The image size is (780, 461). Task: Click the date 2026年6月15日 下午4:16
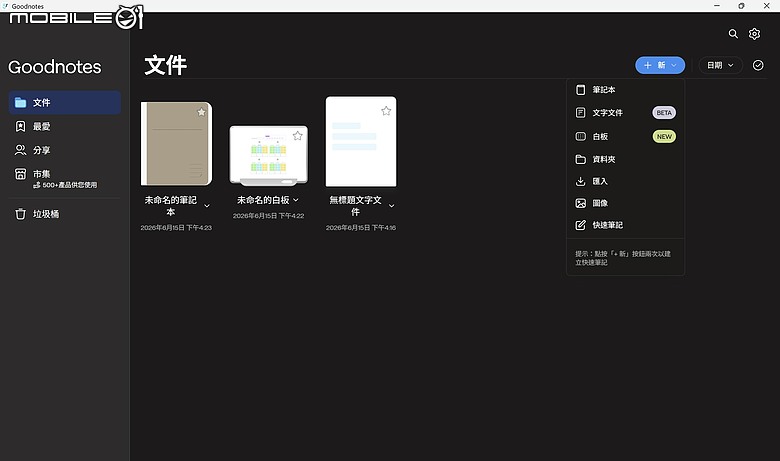point(361,228)
